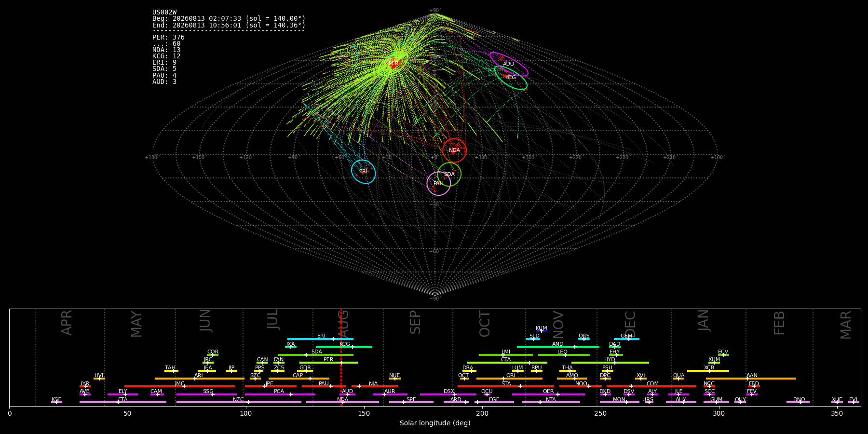868x434 pixels.
Task: Click the DNO shower bar in timeline
Action: 798,402
